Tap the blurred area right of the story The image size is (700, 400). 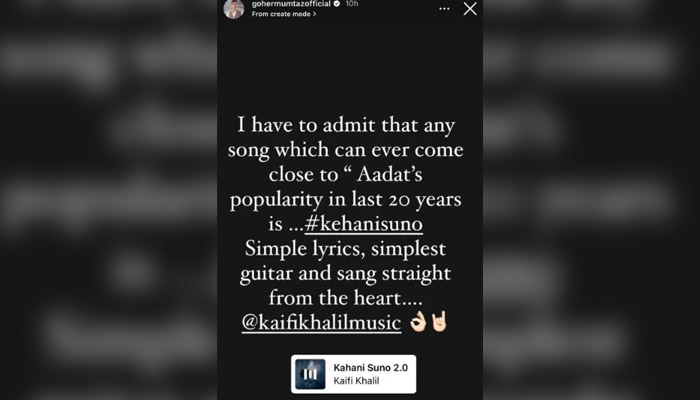[x=591, y=200]
